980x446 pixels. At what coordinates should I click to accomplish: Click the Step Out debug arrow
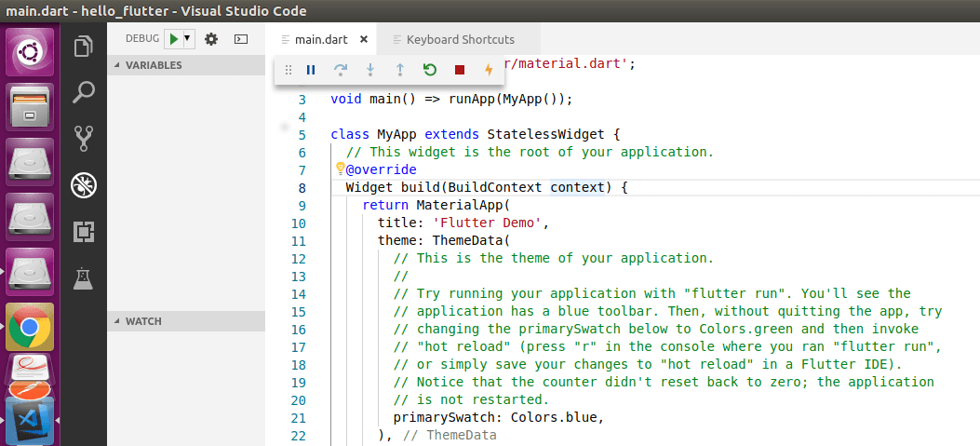[x=399, y=70]
